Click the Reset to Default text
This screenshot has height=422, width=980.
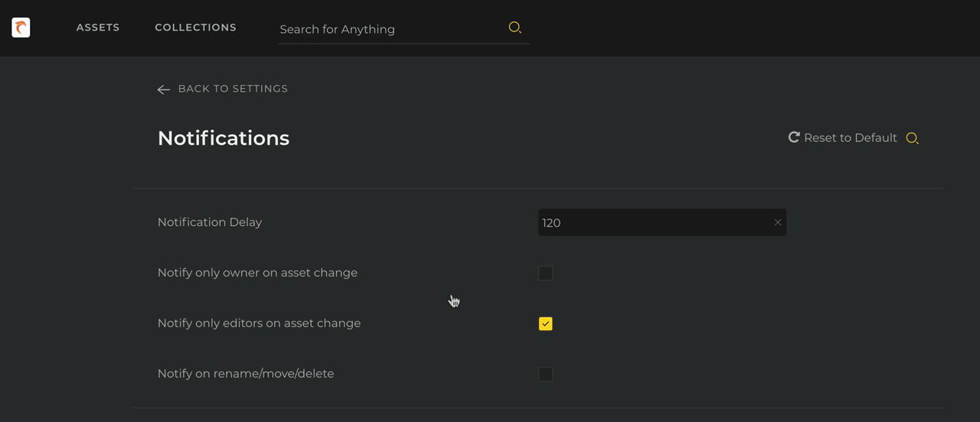851,138
